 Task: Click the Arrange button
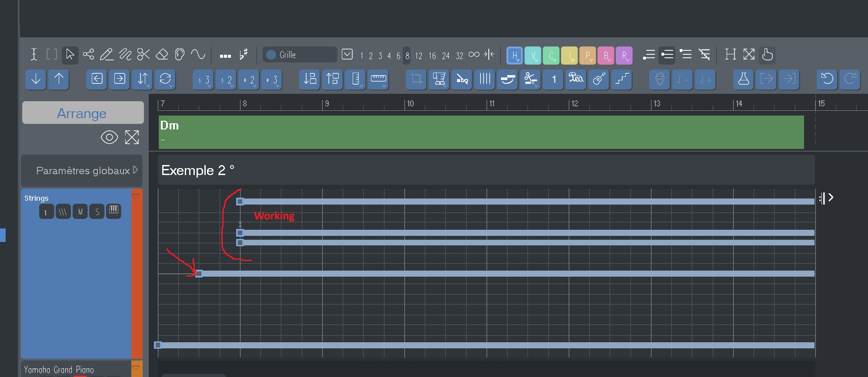(x=83, y=113)
